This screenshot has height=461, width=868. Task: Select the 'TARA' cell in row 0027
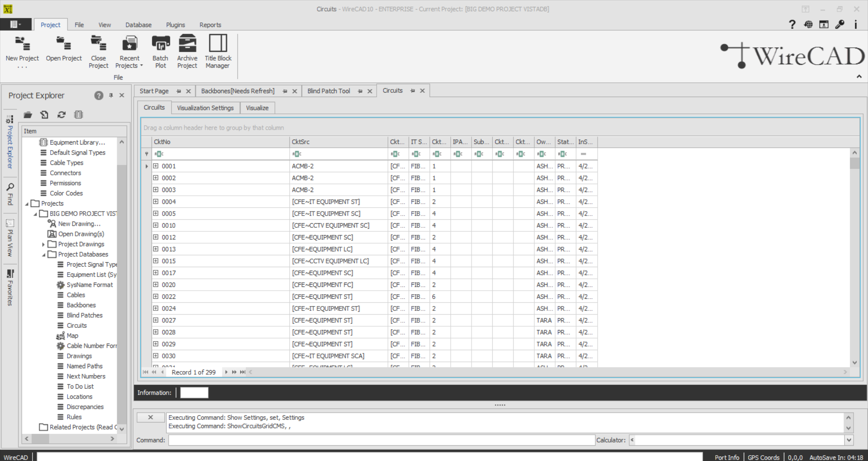tap(544, 320)
